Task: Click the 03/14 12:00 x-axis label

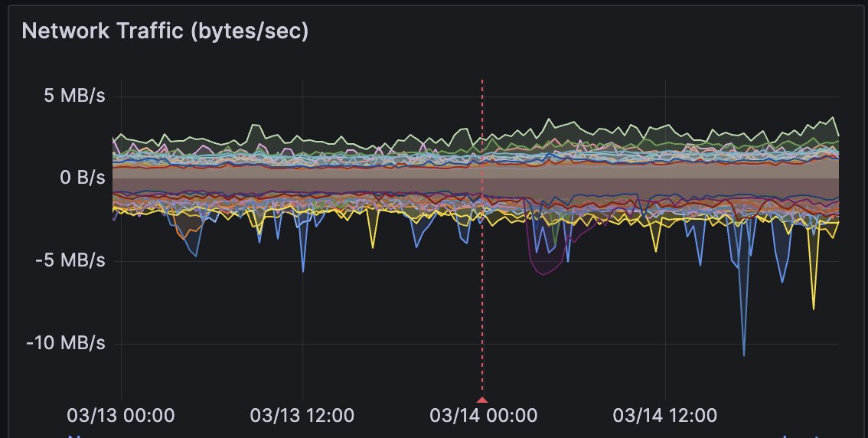Action: [665, 416]
